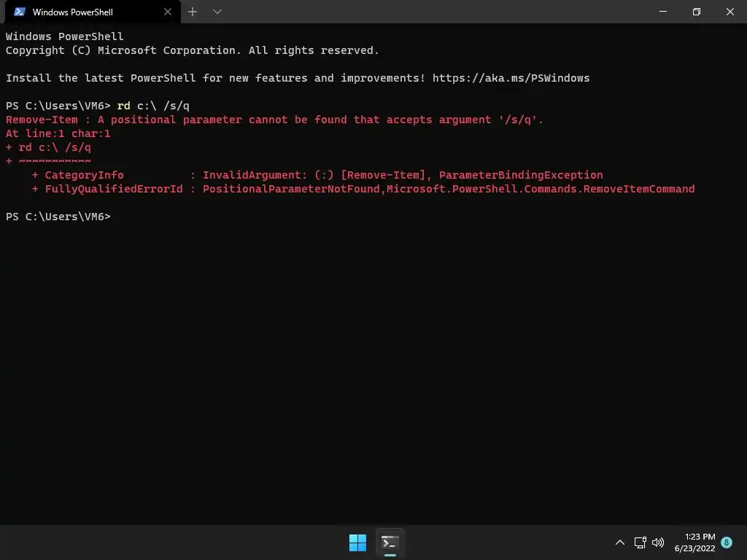Click the https://aka.ms/PSWindows link

511,78
